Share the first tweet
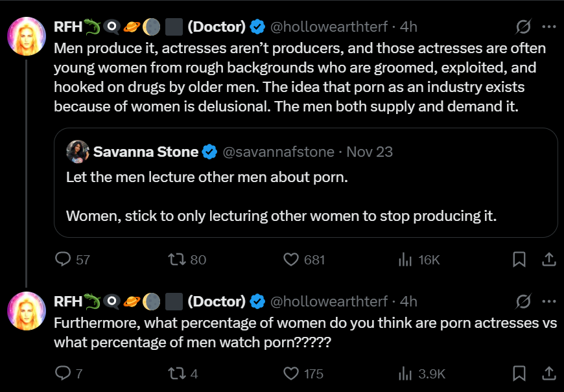 548,260
